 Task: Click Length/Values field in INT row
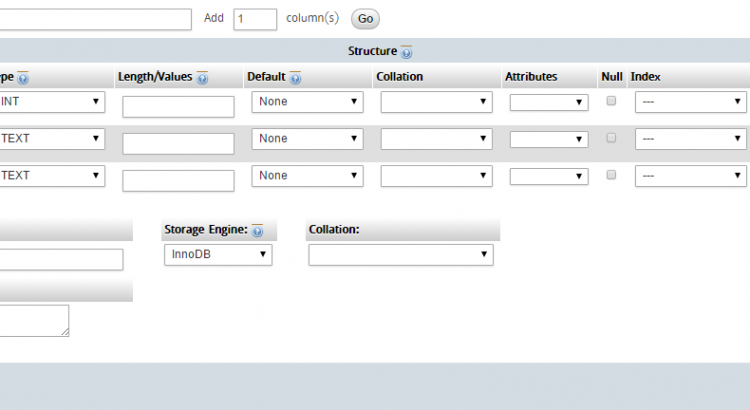coord(178,107)
